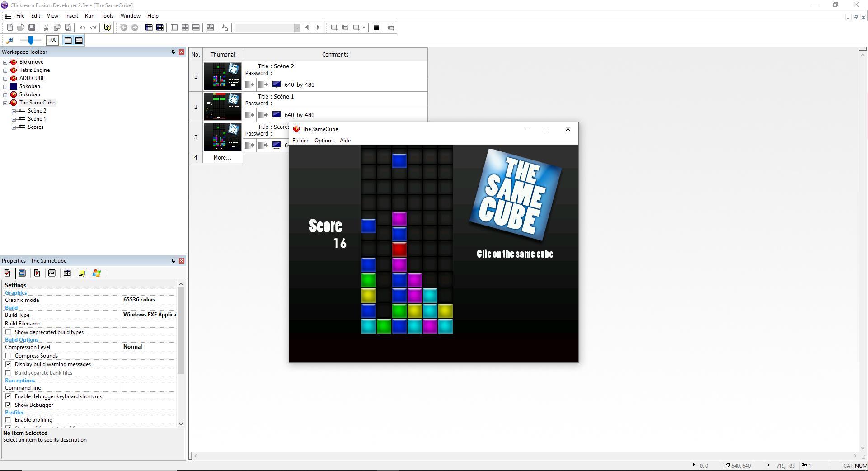Select the Scores frame in workspace tree
Screen dimensions: 868x471
pyautogui.click(x=35, y=127)
